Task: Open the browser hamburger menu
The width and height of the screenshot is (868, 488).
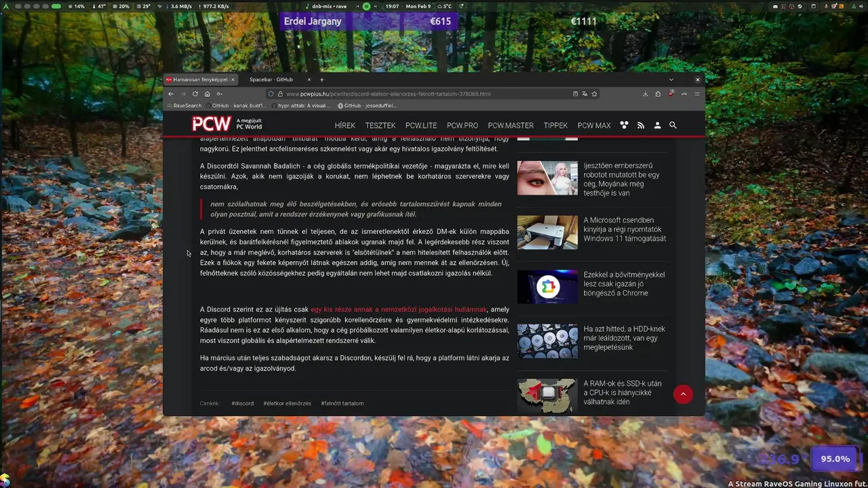Action: (696, 94)
